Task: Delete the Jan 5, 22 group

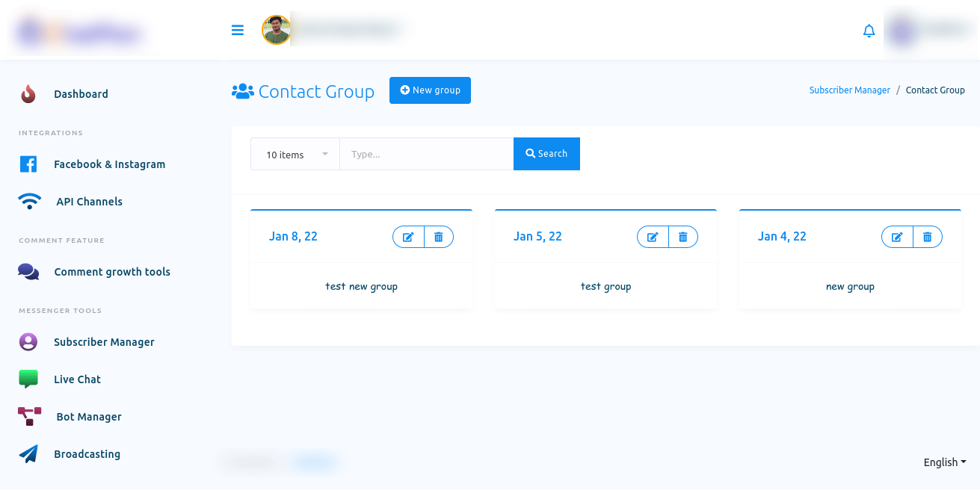Action: [683, 237]
